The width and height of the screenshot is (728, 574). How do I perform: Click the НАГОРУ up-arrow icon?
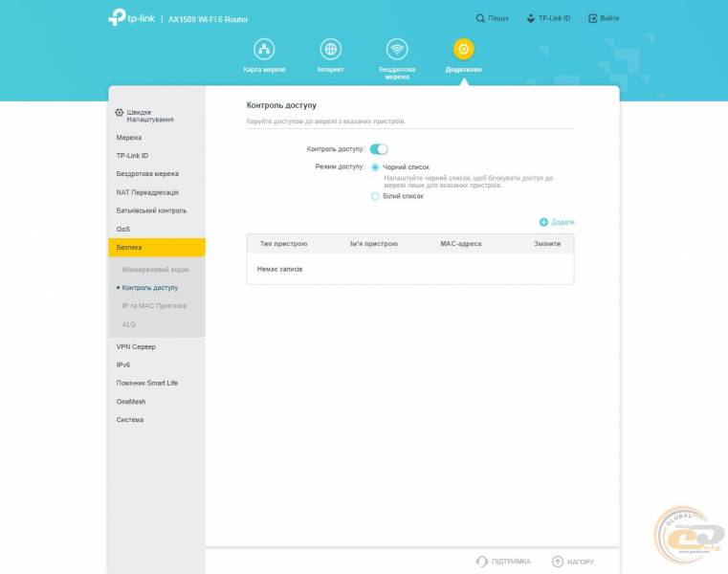pos(558,562)
